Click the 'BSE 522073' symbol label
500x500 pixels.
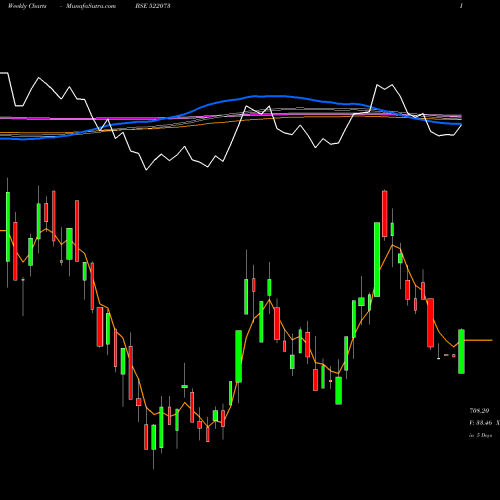[153, 6]
